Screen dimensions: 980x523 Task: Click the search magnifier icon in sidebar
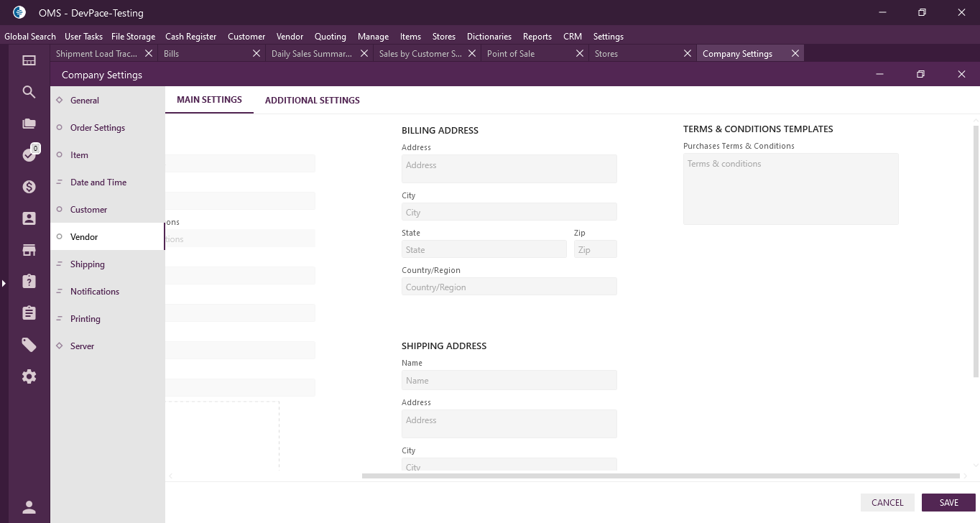click(29, 92)
